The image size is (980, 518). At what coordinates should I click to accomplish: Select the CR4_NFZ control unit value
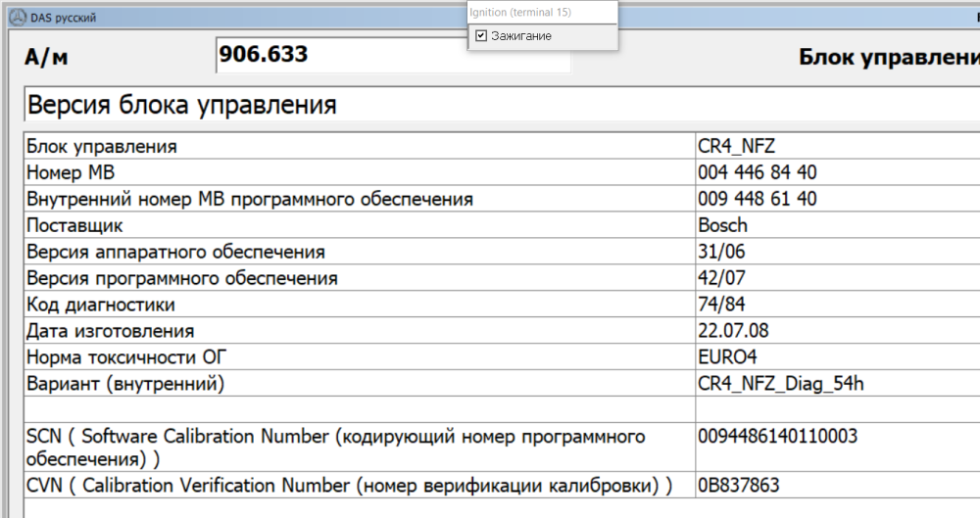click(736, 147)
